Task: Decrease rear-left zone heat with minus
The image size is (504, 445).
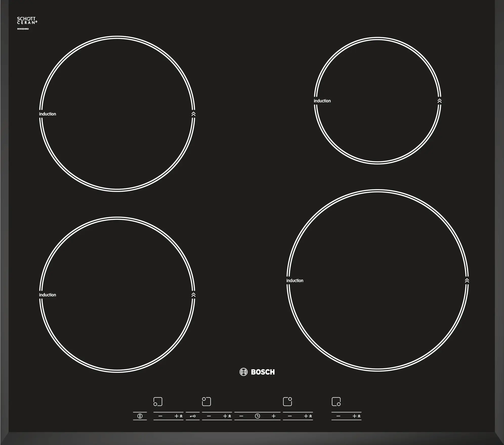Action: [x=209, y=416]
